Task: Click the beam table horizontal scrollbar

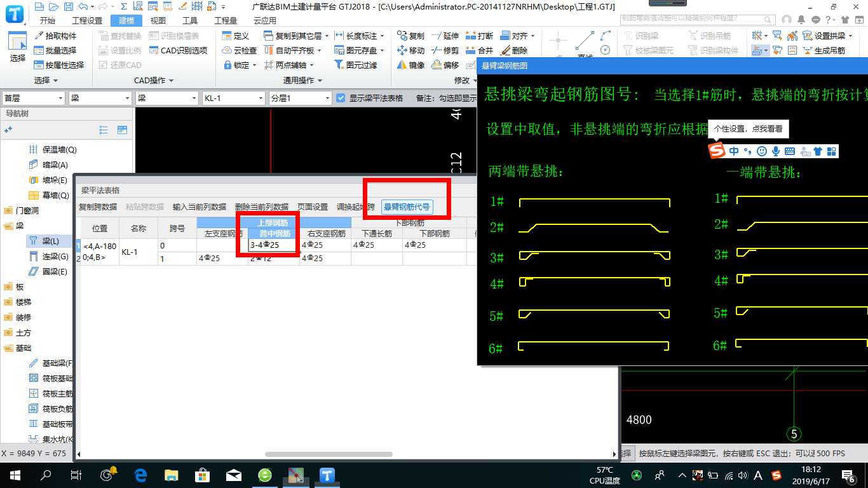Action: [329, 454]
